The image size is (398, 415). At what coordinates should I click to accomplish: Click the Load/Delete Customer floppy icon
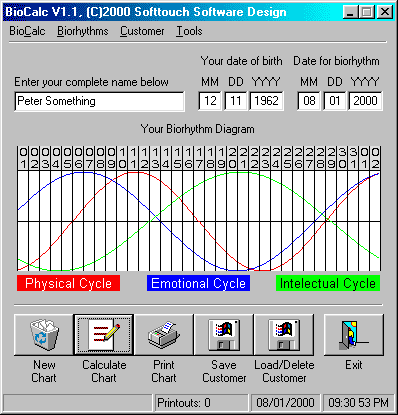coord(284,335)
